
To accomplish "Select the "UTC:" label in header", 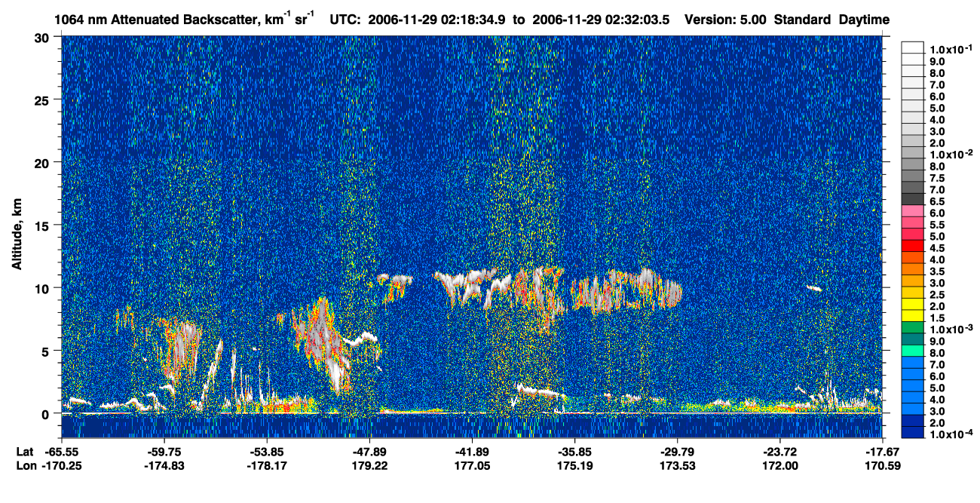I will point(346,20).
